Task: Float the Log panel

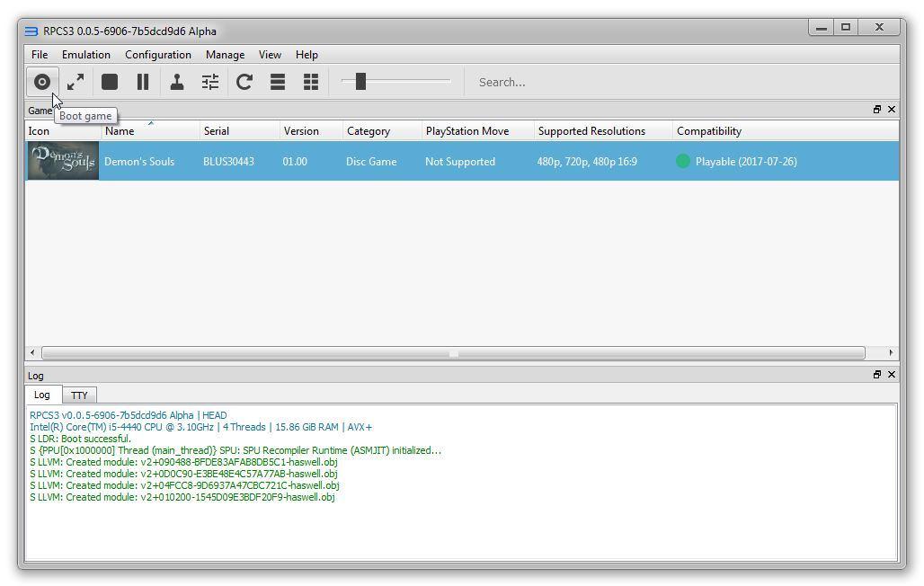Action: [877, 375]
